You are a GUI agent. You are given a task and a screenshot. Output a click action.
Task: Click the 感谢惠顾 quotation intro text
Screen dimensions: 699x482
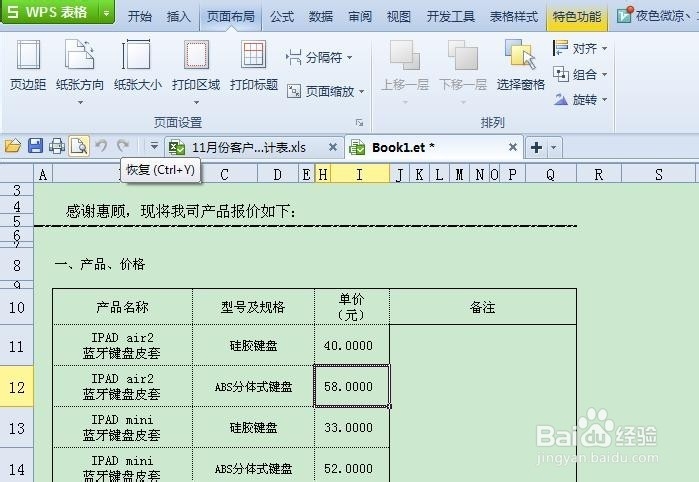click(181, 211)
